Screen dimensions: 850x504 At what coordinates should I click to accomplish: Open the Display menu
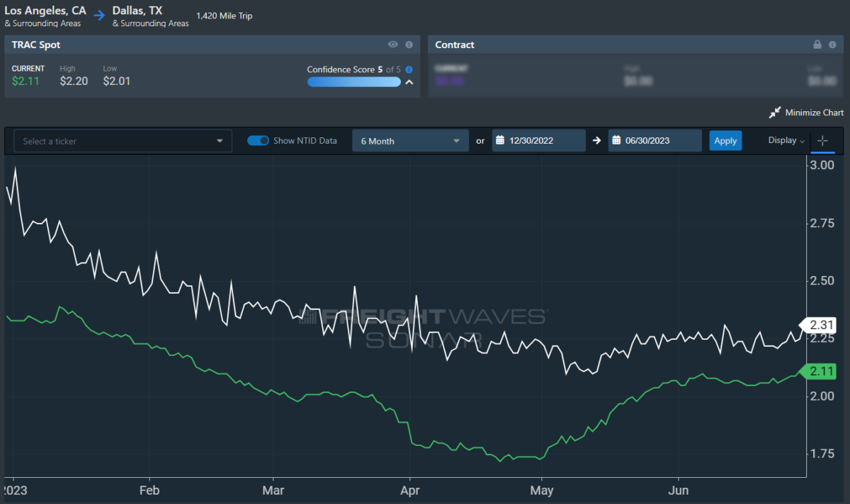pos(786,140)
